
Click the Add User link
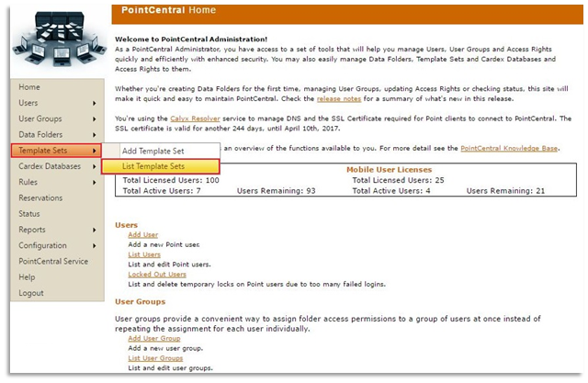click(143, 235)
